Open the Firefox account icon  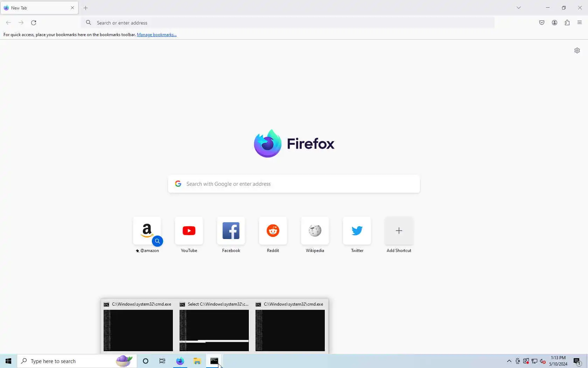point(554,23)
